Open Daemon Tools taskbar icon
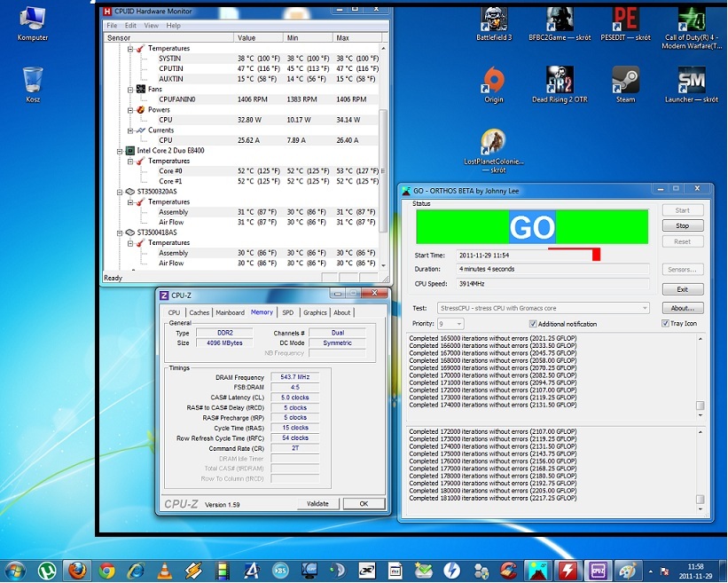Screen dimensions: 728x583 (x=451, y=571)
